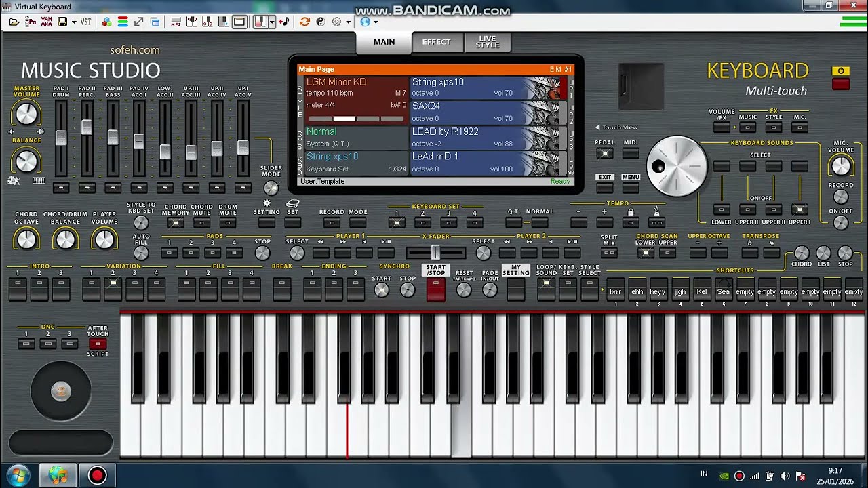Click the yellow O indicator button
The height and width of the screenshot is (488, 868).
(x=841, y=71)
